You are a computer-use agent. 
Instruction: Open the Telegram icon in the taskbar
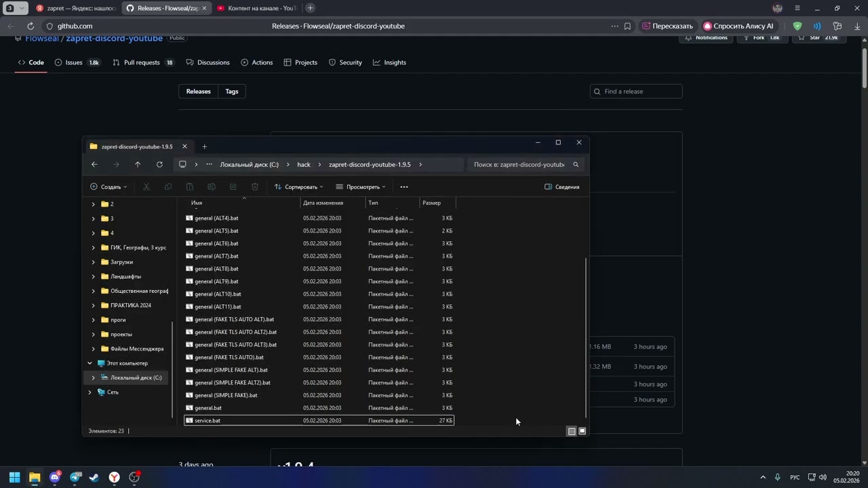click(x=75, y=477)
